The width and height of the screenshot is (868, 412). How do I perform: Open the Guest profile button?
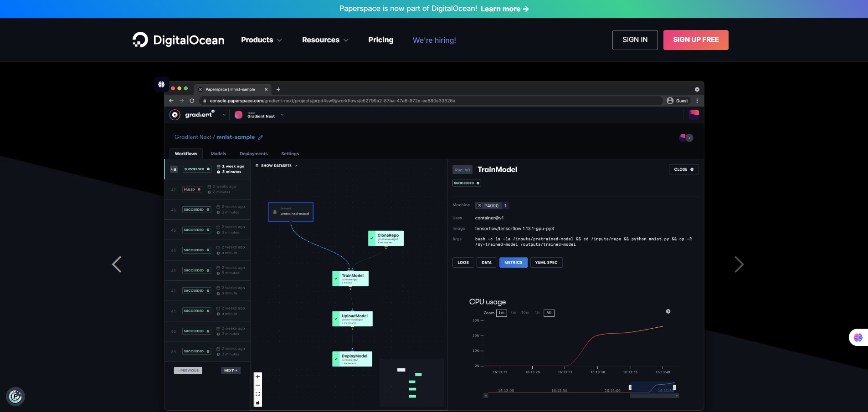[x=678, y=101]
